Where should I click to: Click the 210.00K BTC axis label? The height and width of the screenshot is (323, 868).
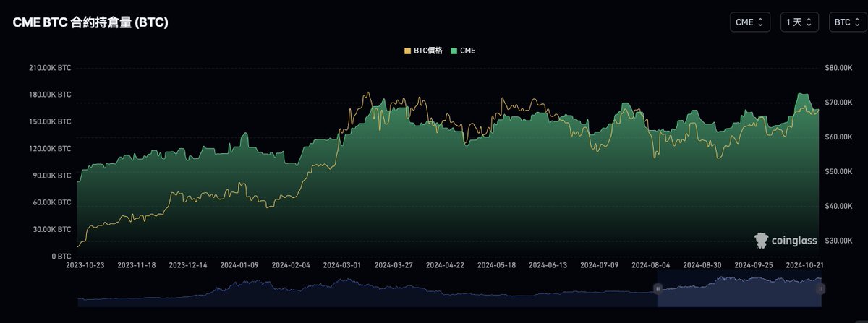[51, 68]
